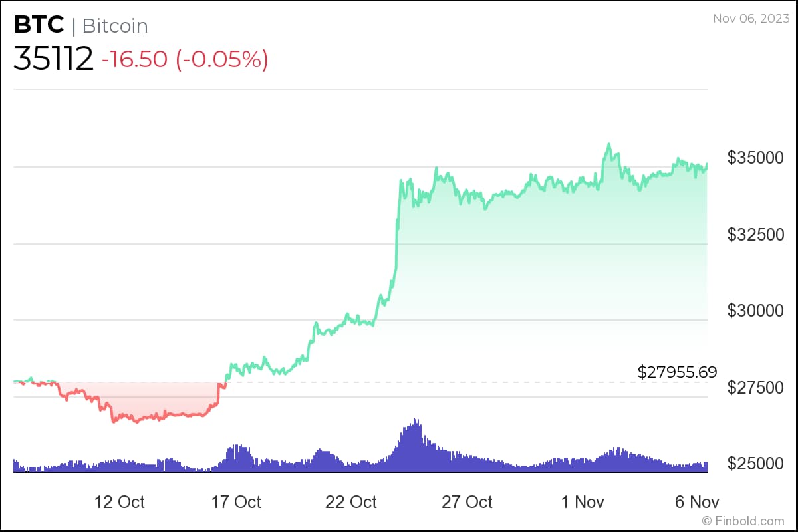Click the BTC ticker symbol
The height and width of the screenshot is (532, 798).
39,25
